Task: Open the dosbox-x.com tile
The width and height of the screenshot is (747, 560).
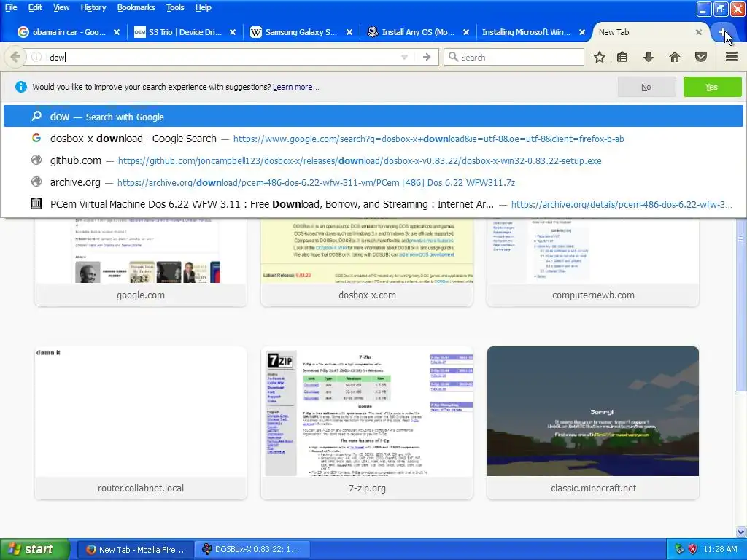Action: 367,262
